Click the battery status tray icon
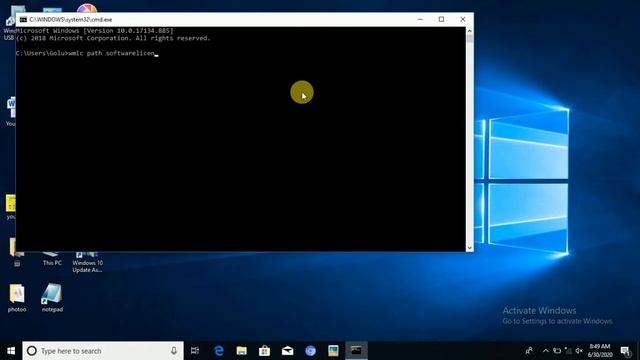The image size is (640, 360). tap(557, 351)
